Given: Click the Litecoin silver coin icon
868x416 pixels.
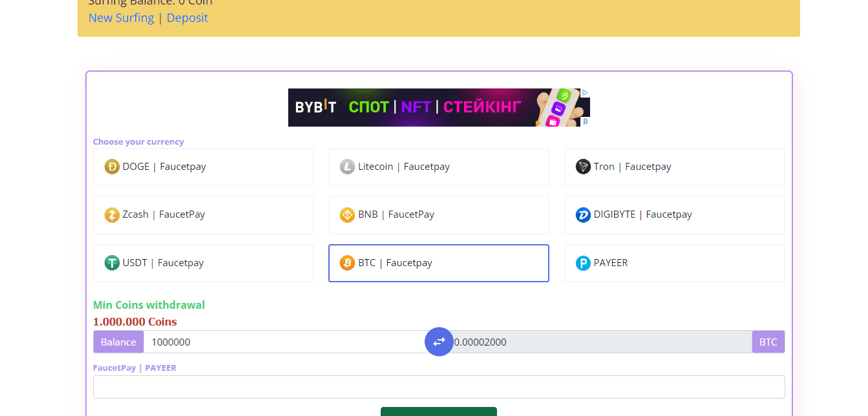Looking at the screenshot, I should pos(348,167).
